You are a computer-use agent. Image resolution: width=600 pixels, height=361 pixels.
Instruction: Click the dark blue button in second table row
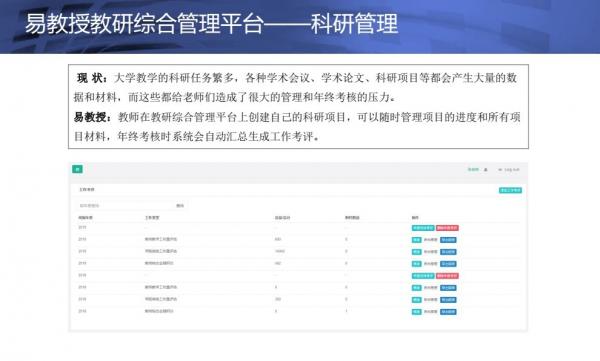click(x=448, y=240)
